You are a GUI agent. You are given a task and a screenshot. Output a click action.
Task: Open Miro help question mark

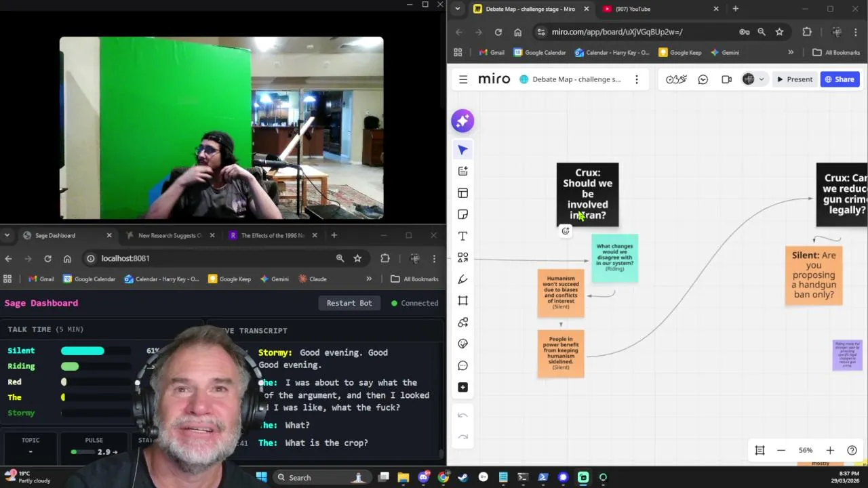click(x=852, y=450)
